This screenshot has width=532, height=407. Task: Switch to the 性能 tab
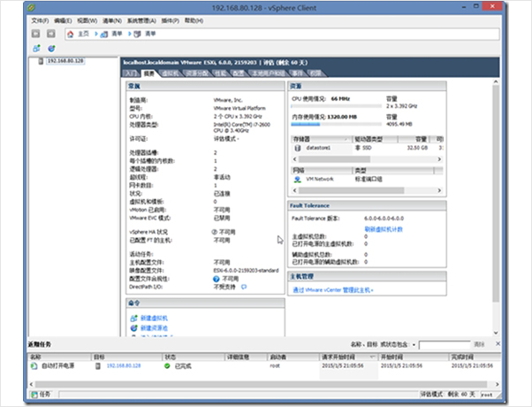(220, 73)
